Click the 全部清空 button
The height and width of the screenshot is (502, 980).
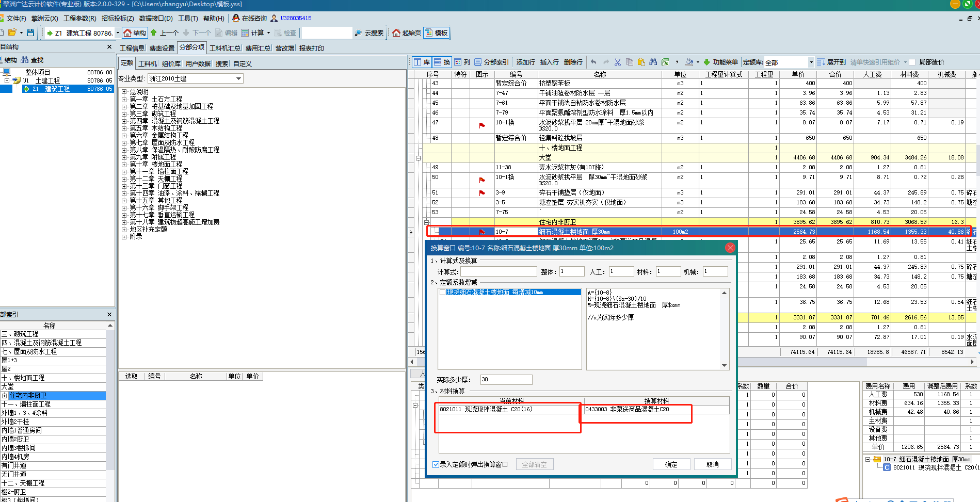[534, 464]
